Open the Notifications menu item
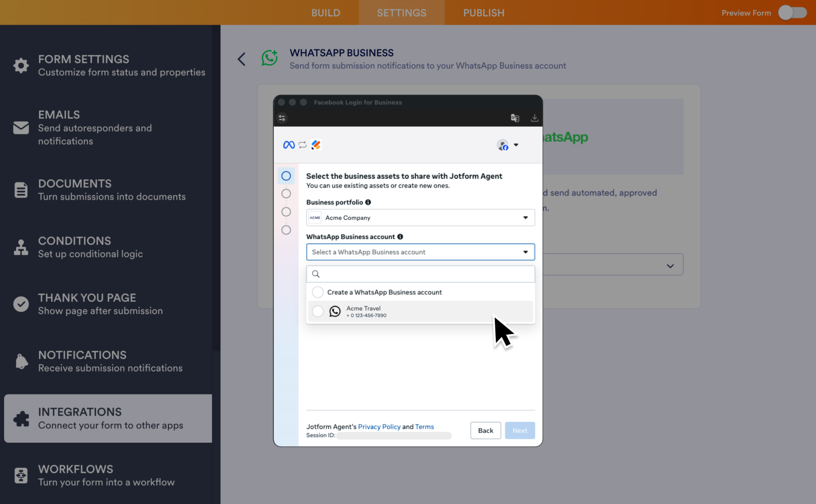The width and height of the screenshot is (816, 504). pyautogui.click(x=108, y=361)
